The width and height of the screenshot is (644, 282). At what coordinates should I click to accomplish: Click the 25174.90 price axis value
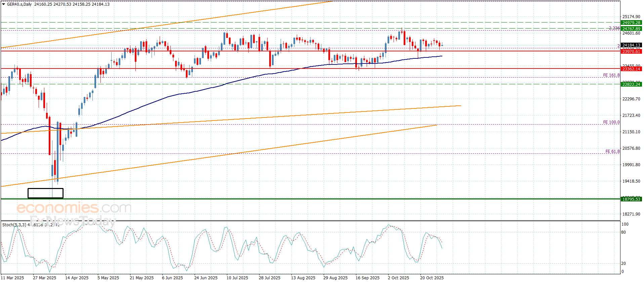point(631,16)
